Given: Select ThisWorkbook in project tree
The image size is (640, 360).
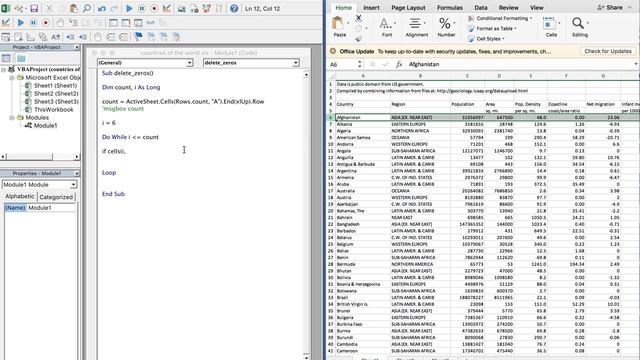Looking at the screenshot, I should click(x=53, y=109).
